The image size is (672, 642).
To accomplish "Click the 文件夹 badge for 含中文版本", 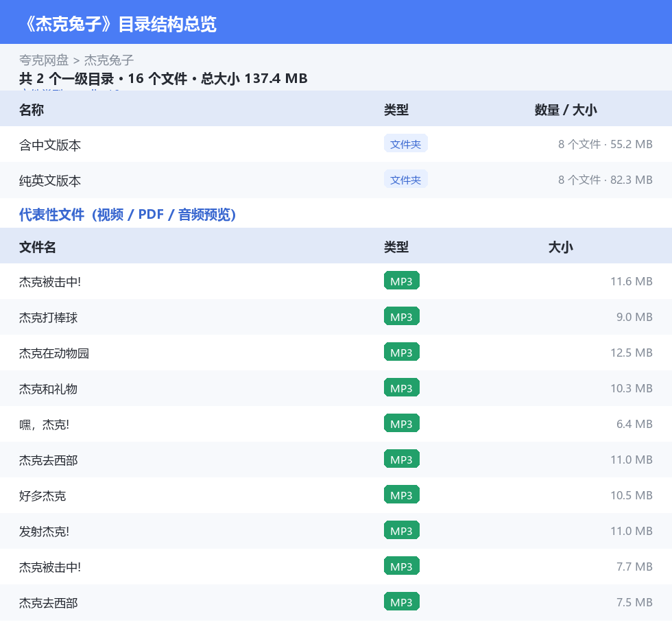I will tap(405, 144).
